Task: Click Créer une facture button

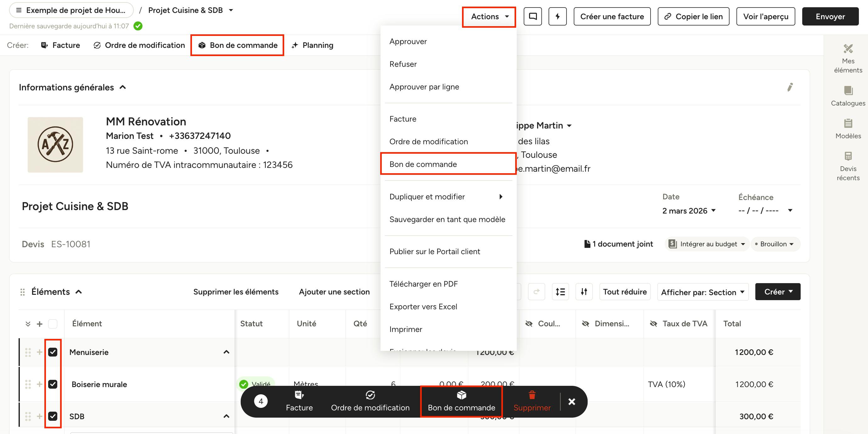Action: pos(612,16)
